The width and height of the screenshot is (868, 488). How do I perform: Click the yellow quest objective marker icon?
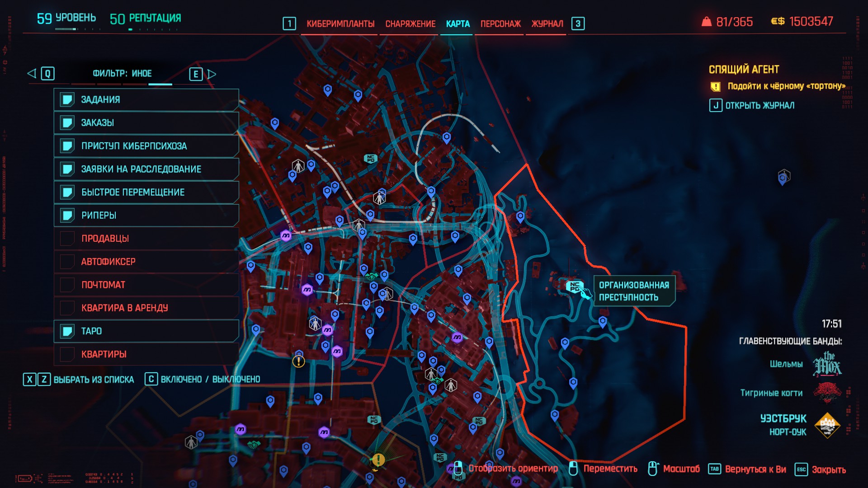point(378,460)
